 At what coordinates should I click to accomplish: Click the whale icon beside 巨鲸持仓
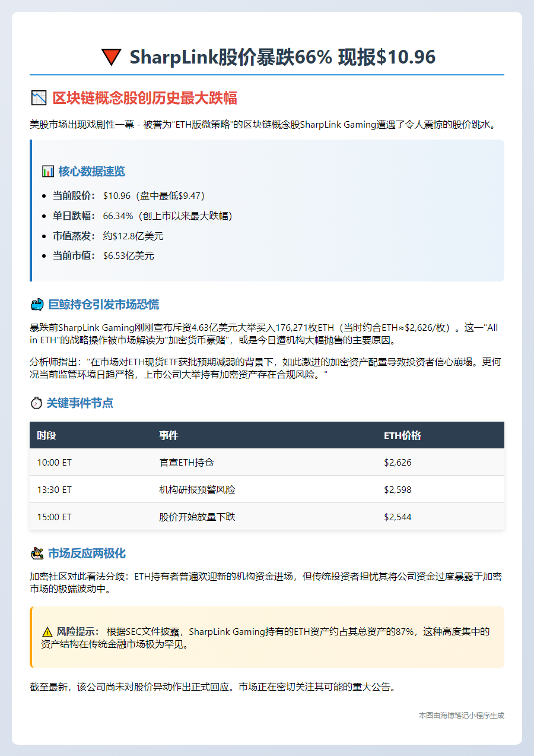coord(37,305)
